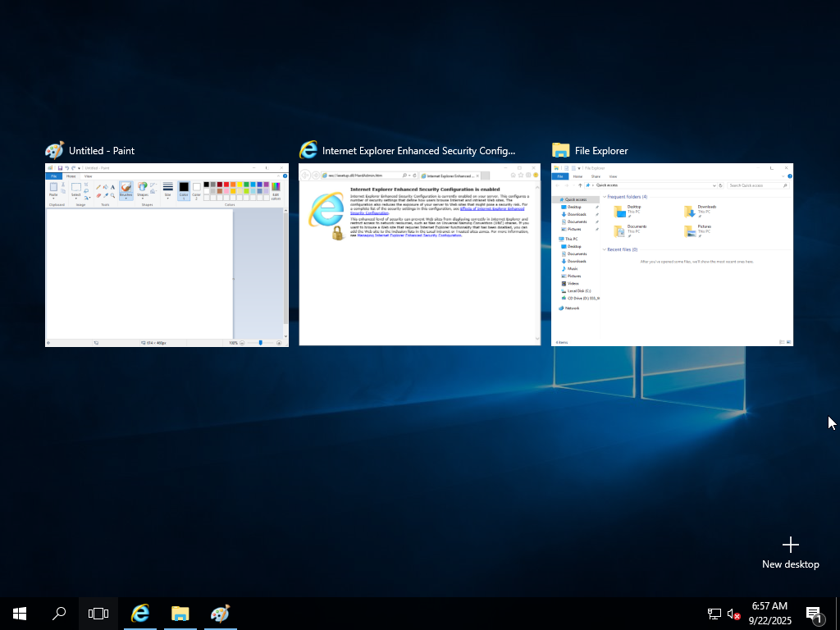Click the Paint icon on the taskbar
The width and height of the screenshot is (840, 630).
[219, 613]
